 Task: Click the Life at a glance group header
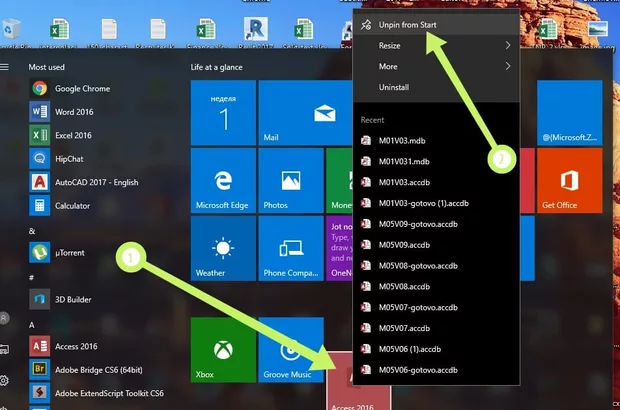point(216,67)
